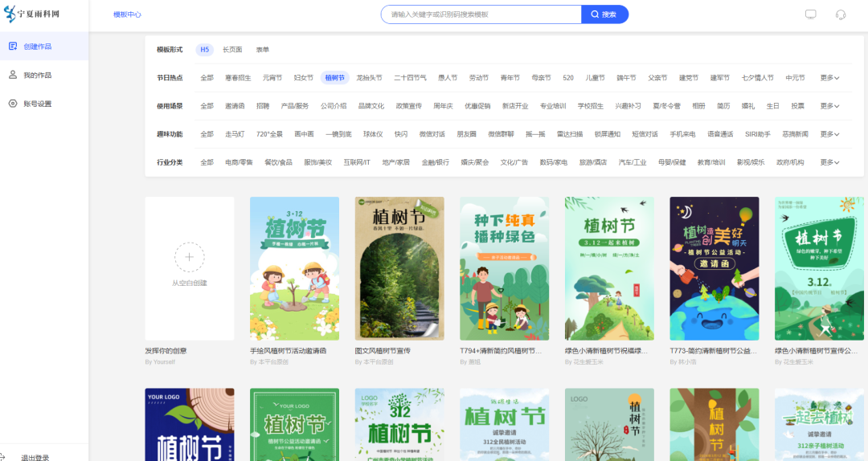Expand 更多 in 使用场景 row
Image resolution: width=868 pixels, height=461 pixels.
[829, 106]
